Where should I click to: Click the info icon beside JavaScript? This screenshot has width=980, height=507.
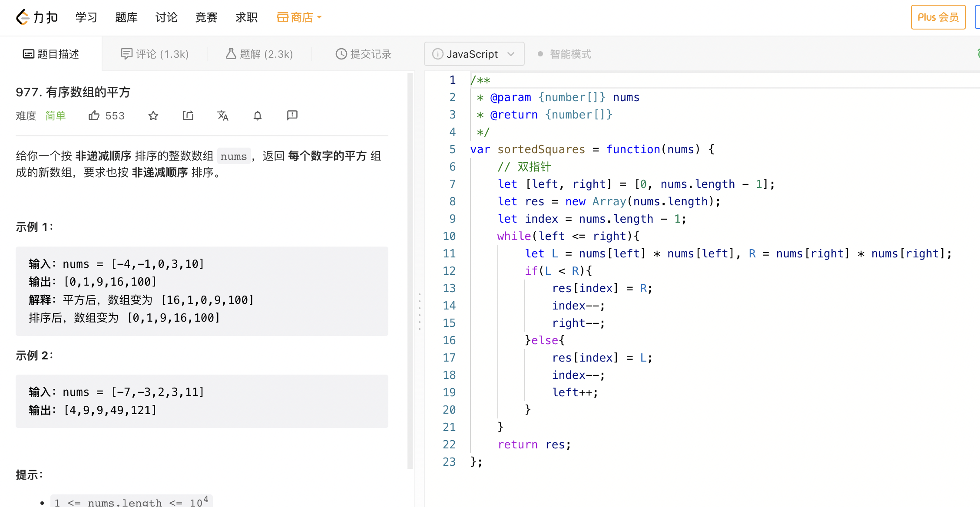coord(437,54)
